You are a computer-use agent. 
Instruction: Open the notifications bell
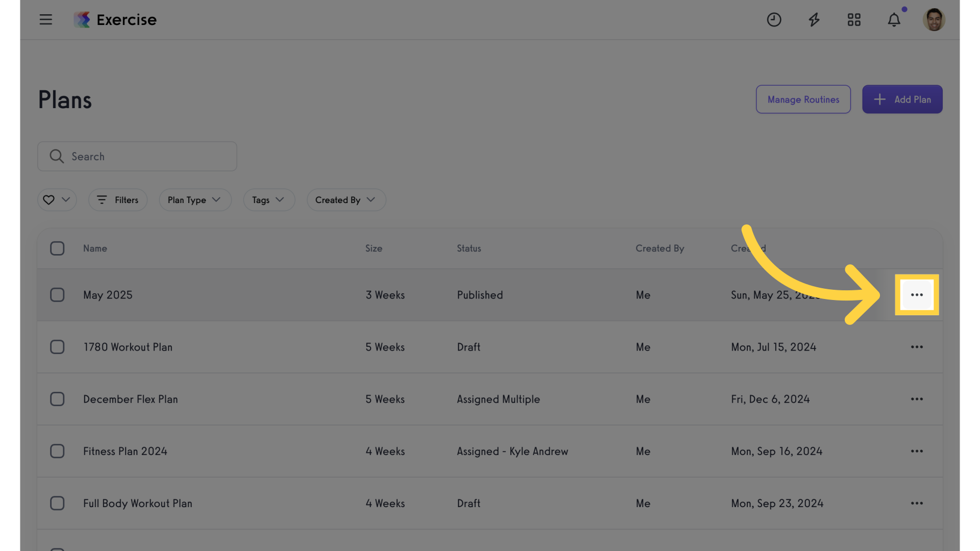pos(894,19)
